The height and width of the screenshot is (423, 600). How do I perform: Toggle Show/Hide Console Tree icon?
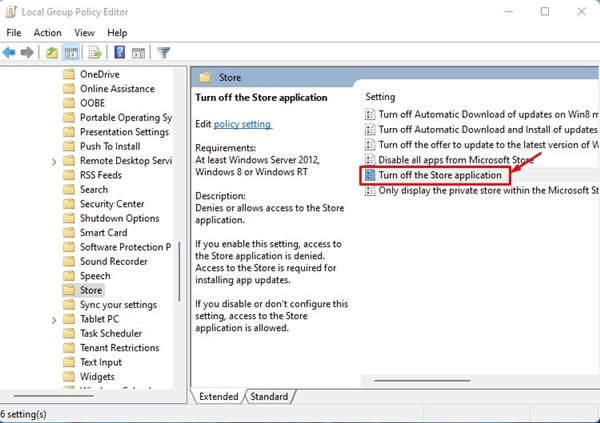71,52
